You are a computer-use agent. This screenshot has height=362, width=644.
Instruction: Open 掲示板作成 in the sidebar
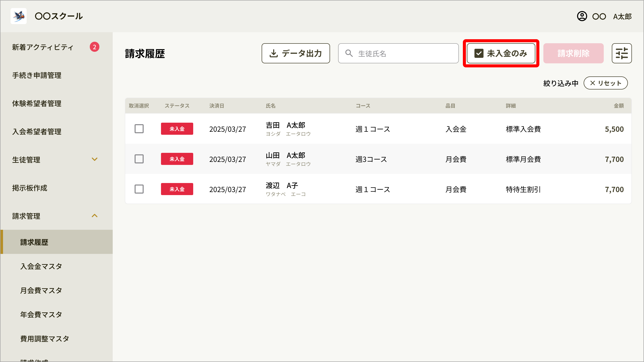coord(30,188)
